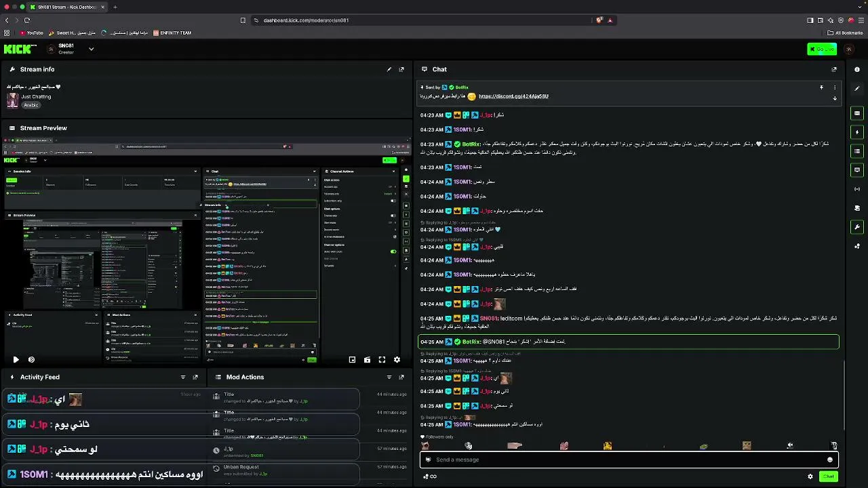Pop out the Mod Actions panel
The image size is (868, 488).
pos(401,377)
